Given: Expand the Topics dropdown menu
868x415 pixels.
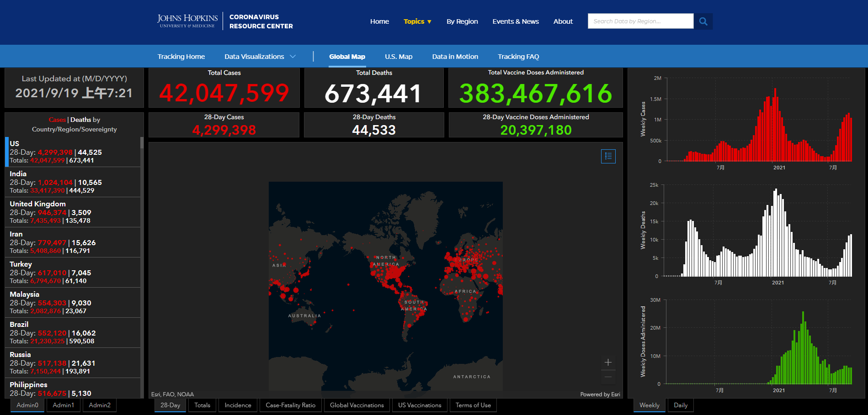Looking at the screenshot, I should point(417,21).
